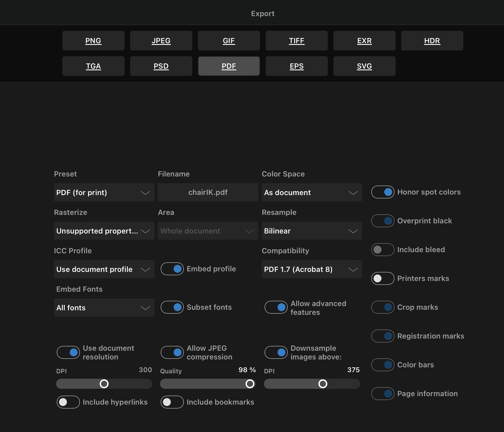Open the Compatibility PDF version dropdown
The width and height of the screenshot is (504, 432).
312,269
